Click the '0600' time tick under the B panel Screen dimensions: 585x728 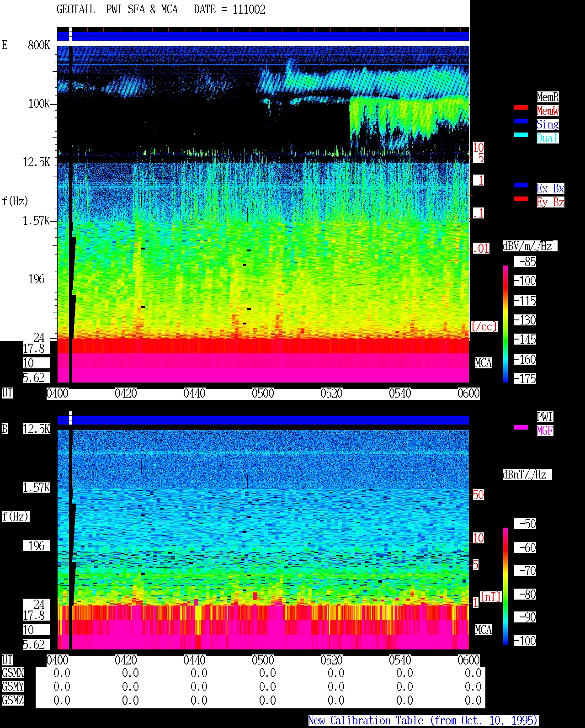468,660
